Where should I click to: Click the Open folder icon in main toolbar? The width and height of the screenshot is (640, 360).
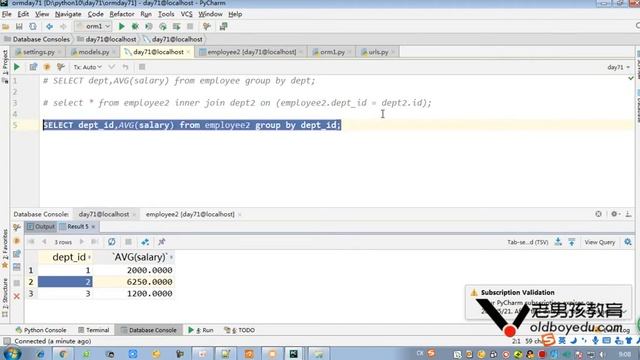(6, 27)
